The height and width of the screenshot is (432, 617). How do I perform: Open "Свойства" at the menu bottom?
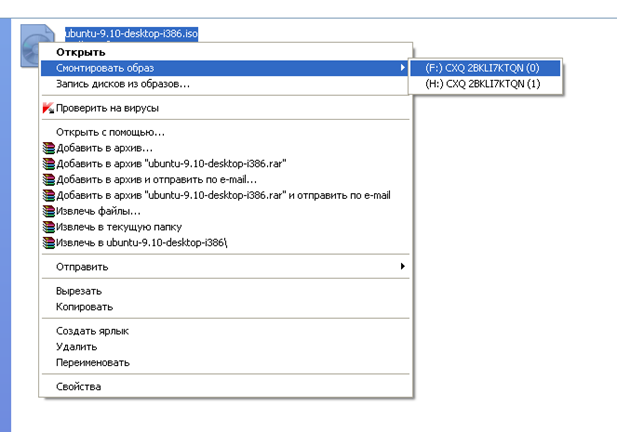pos(78,386)
